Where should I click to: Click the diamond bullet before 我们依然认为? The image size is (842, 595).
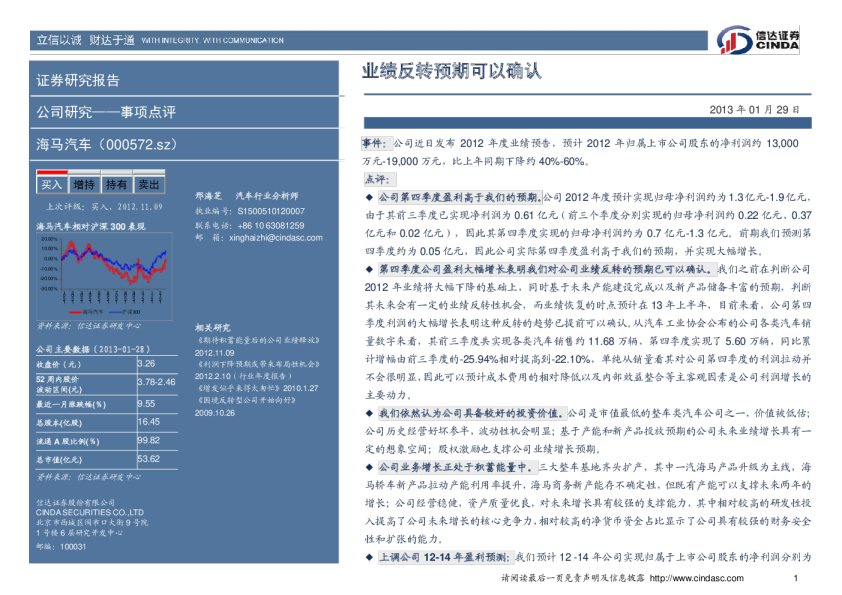pyautogui.click(x=369, y=412)
